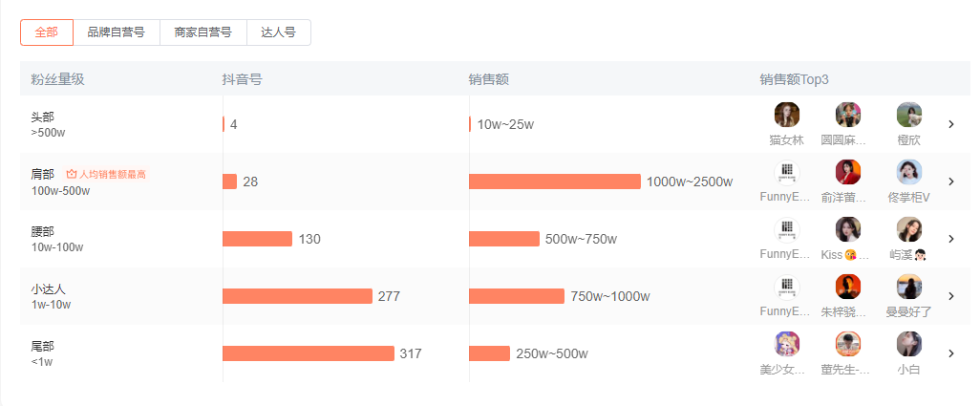Click the 美少女 avatar in 尾部 row
The image size is (980, 406).
(787, 344)
